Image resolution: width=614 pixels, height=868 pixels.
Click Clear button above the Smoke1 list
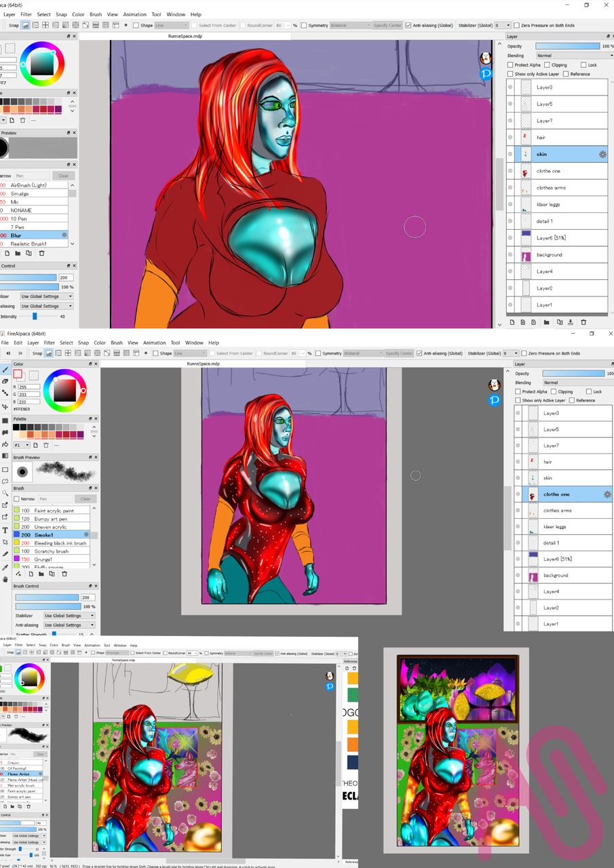[85, 498]
